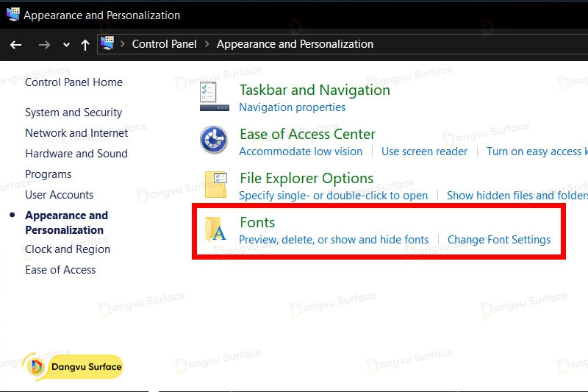The width and height of the screenshot is (588, 392).
Task: Go to System and Security
Action: pyautogui.click(x=73, y=113)
